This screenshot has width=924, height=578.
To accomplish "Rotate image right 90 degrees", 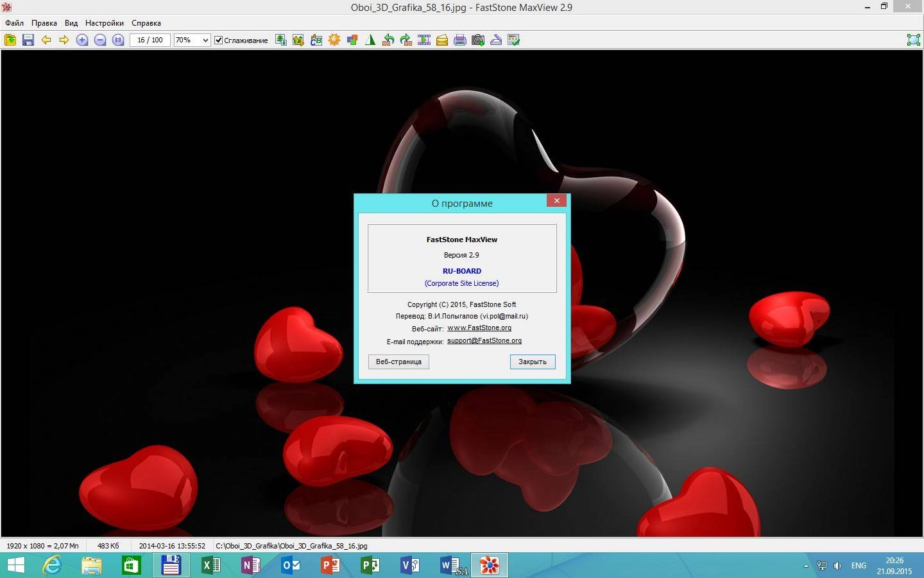I will 406,40.
